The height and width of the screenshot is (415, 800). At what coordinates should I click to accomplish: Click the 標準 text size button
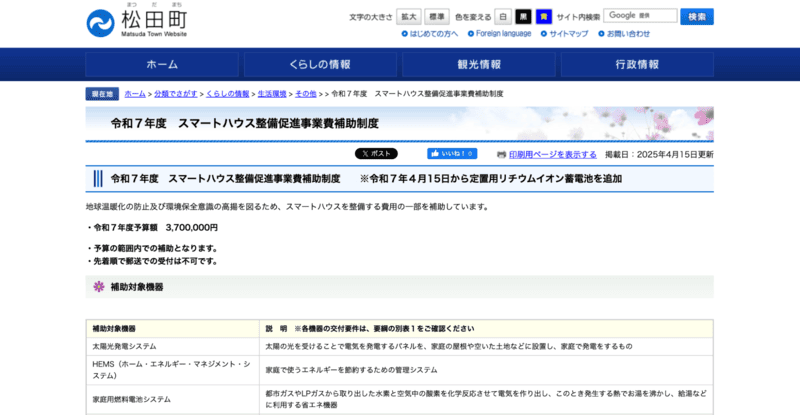click(x=437, y=17)
